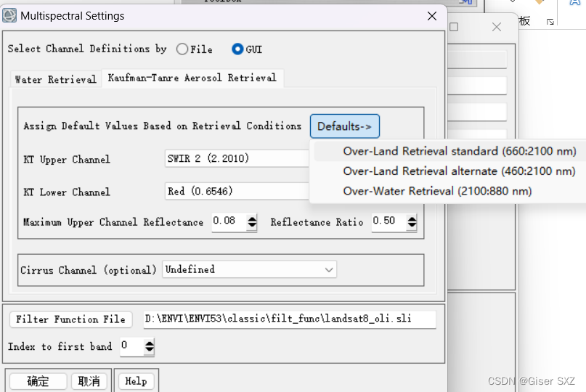The height and width of the screenshot is (392, 586).
Task: Decrease Index to first band value
Action: [150, 350]
